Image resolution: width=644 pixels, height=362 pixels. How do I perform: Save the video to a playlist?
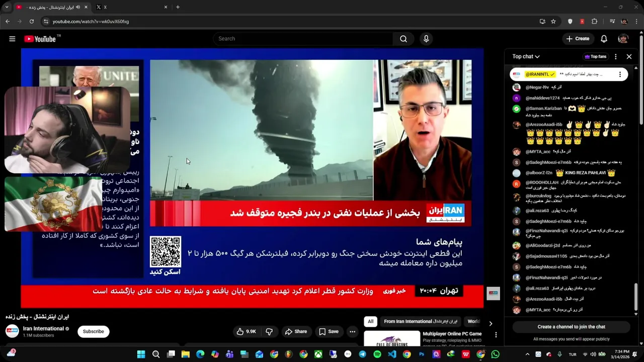(x=329, y=331)
